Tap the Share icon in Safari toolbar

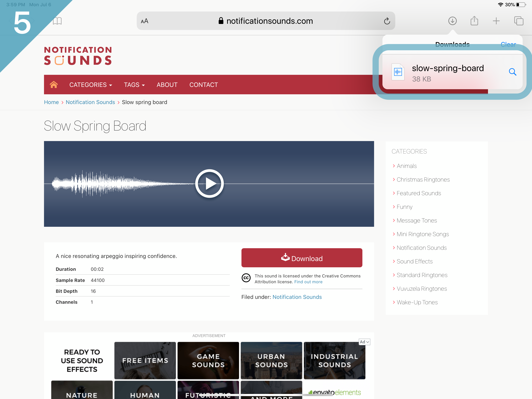coord(474,21)
